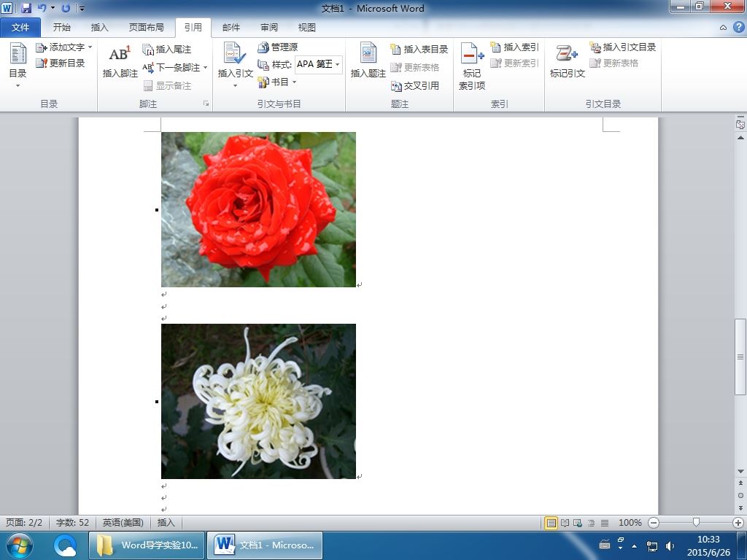Select the white chrysanthemum picture

click(259, 402)
